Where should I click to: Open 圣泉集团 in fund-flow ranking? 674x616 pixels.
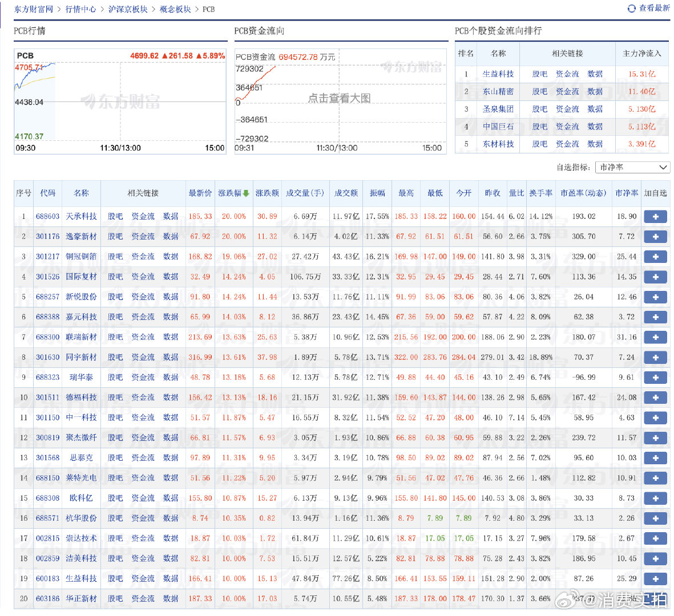498,109
